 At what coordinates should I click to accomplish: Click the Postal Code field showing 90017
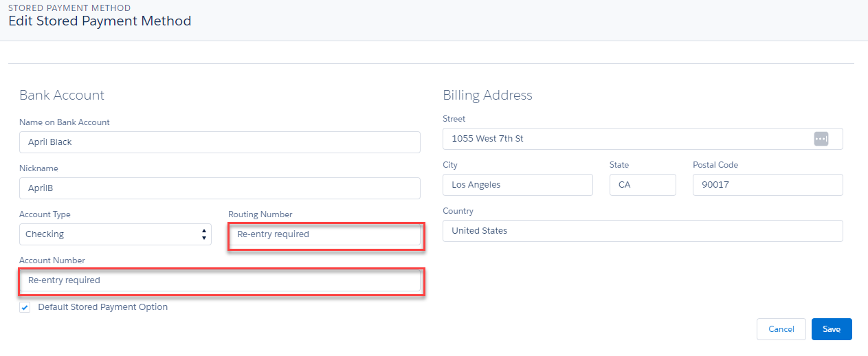[767, 185]
